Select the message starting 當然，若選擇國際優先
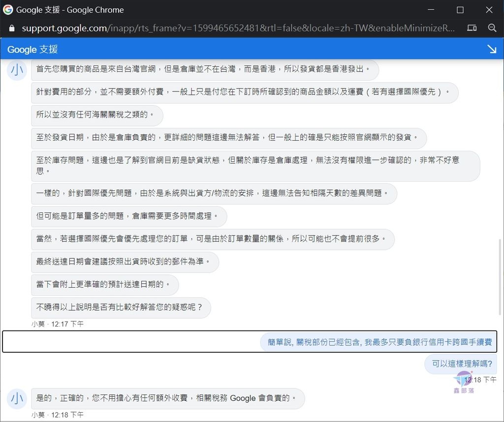This screenshot has width=504, height=422. click(x=213, y=239)
